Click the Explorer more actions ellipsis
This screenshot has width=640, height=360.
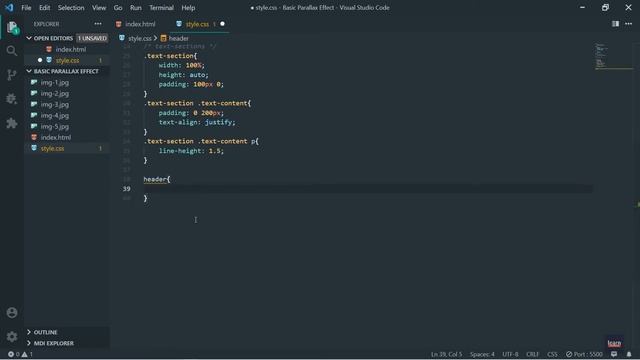(98, 24)
